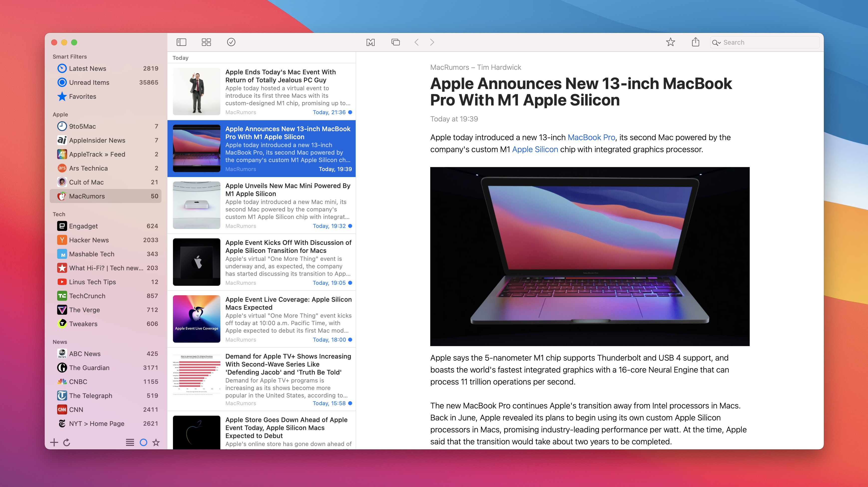The height and width of the screenshot is (487, 868).
Task: Open article in browser window icon
Action: click(396, 42)
